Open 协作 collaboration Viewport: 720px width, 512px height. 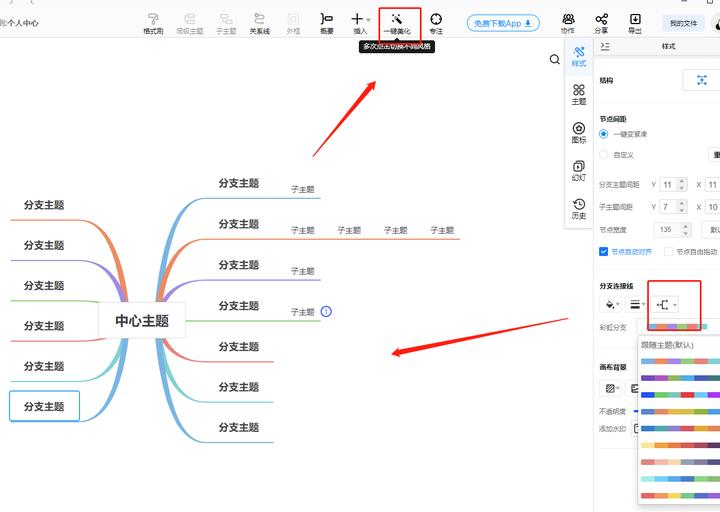[568, 23]
